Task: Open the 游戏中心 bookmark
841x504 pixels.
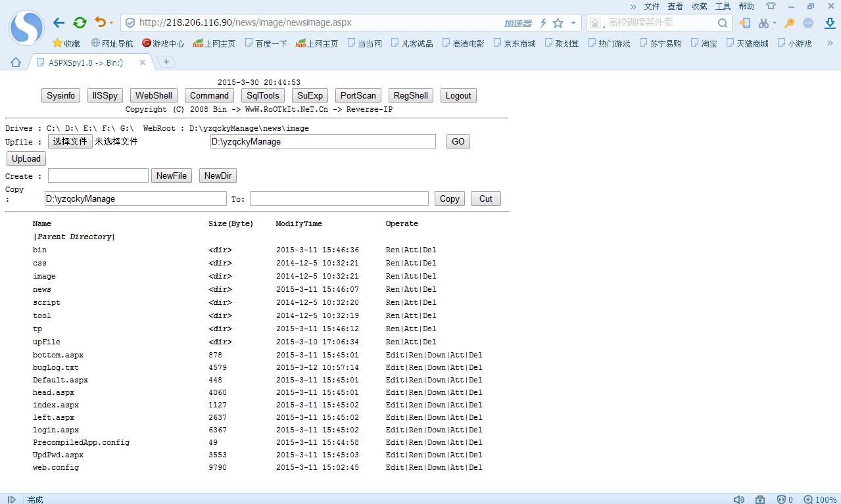Action: pos(163,43)
